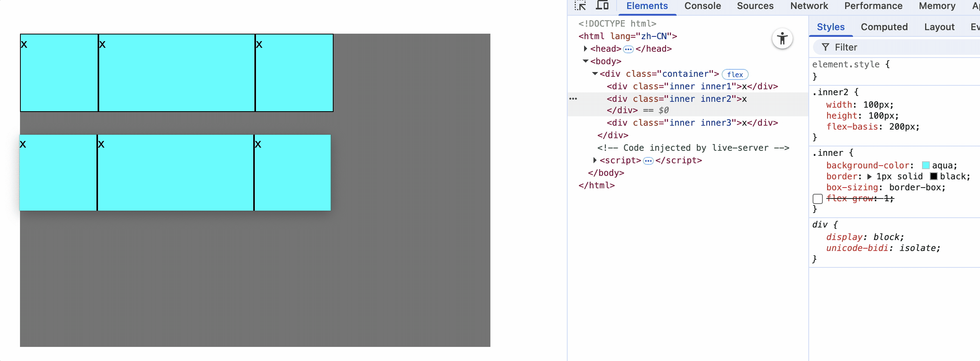Click the .inner selector text
The image size is (980, 361).
pyautogui.click(x=828, y=153)
